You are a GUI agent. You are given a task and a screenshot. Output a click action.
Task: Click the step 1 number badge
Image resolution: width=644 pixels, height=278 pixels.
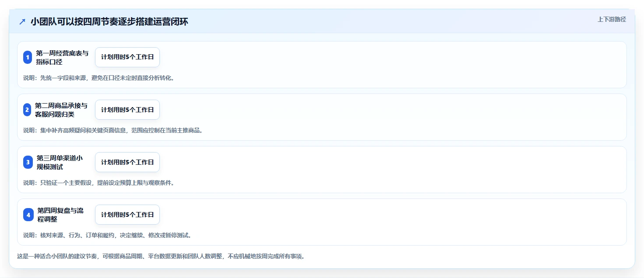[28, 57]
